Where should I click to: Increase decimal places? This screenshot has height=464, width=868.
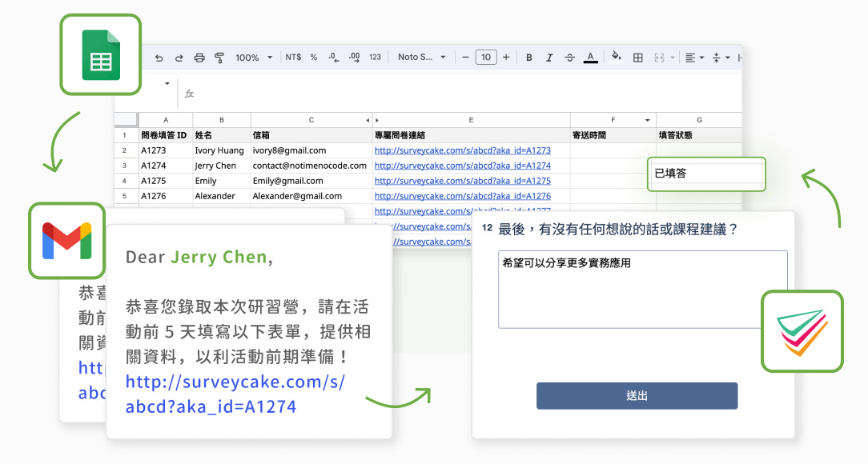pyautogui.click(x=354, y=57)
